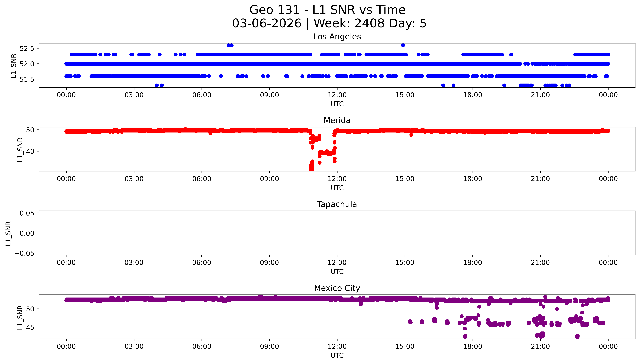Click the 52.5 y-axis tick in Los Angeles plot
The width and height of the screenshot is (640, 364).
click(27, 48)
